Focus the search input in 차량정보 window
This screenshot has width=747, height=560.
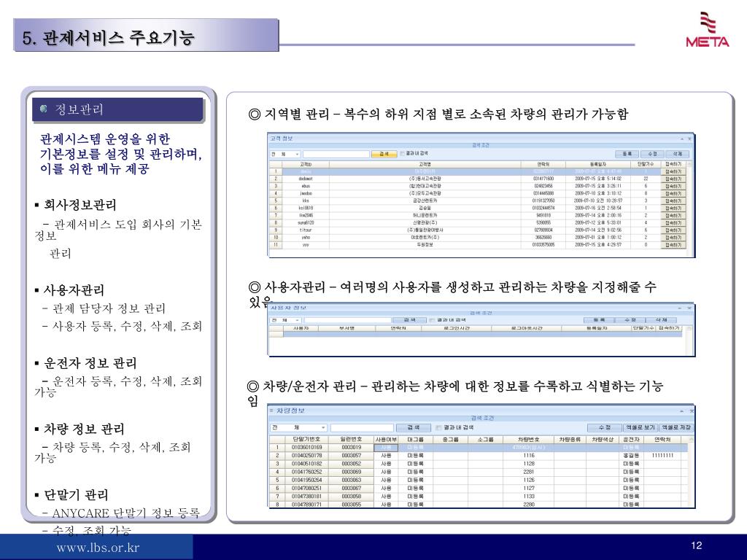click(362, 427)
